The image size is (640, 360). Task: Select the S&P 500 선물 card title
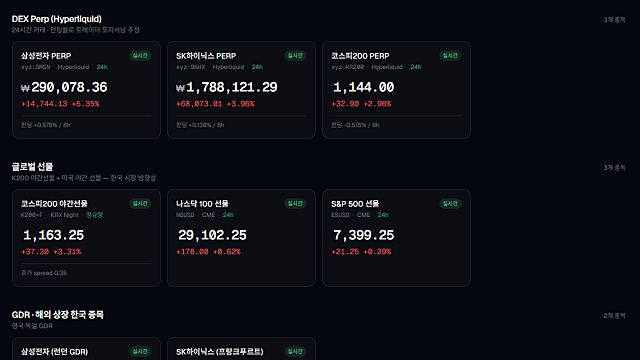355,204
